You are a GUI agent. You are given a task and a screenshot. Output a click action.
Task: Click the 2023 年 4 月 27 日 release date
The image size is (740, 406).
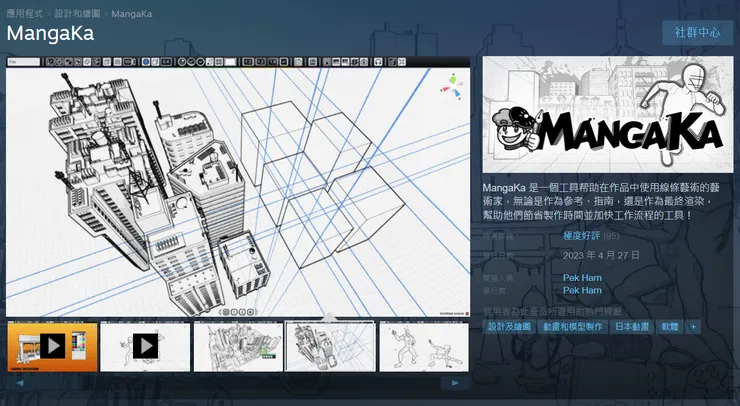[601, 255]
